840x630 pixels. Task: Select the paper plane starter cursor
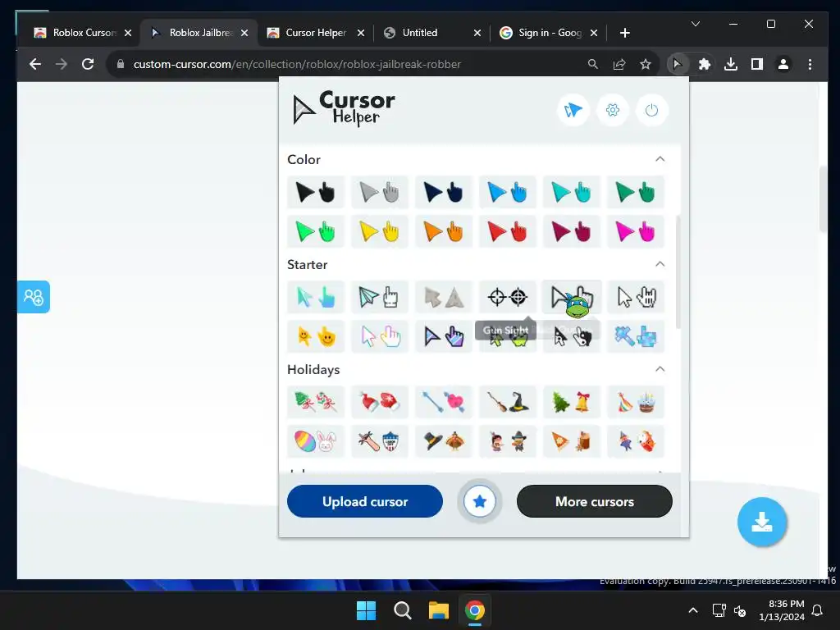(x=379, y=297)
